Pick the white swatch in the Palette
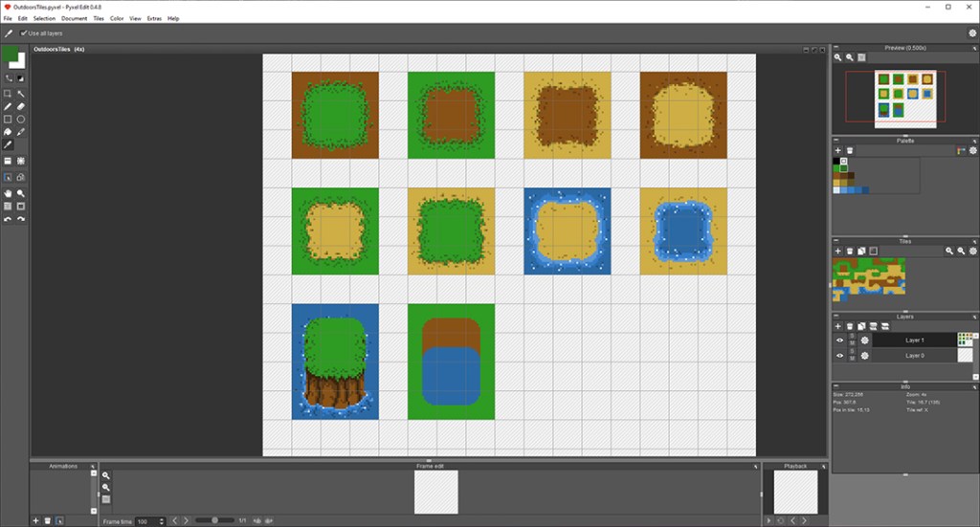Viewport: 980px width, 527px height. pos(844,161)
